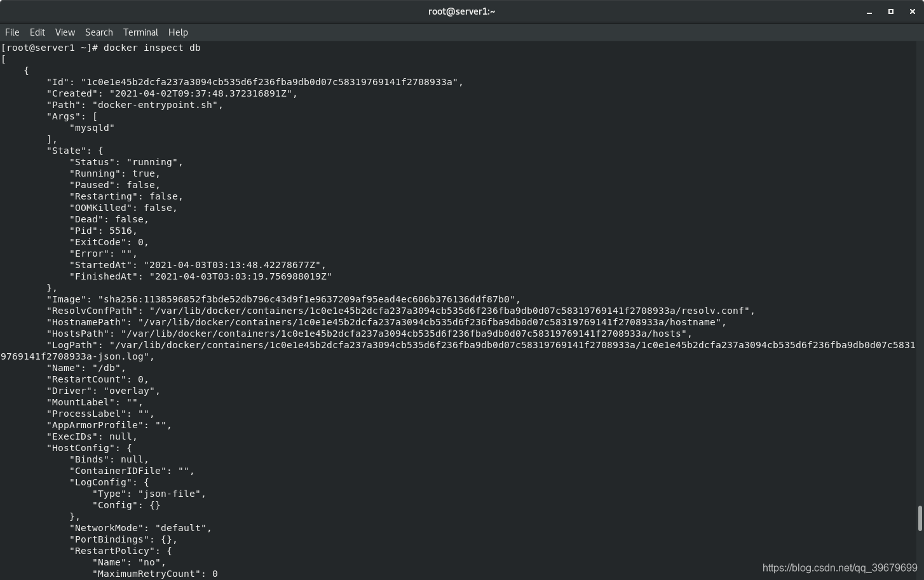Click the "Id" line with container hash

click(255, 82)
